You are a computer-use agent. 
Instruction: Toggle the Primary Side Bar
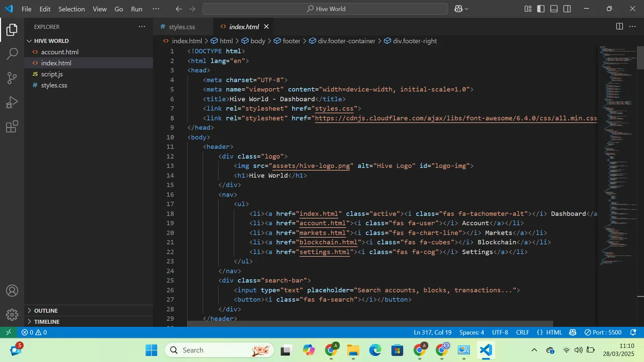pos(541,9)
